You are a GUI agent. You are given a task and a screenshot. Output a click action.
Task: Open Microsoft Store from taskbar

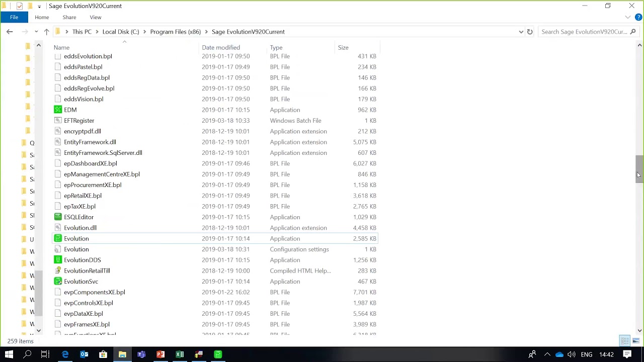(x=103, y=354)
